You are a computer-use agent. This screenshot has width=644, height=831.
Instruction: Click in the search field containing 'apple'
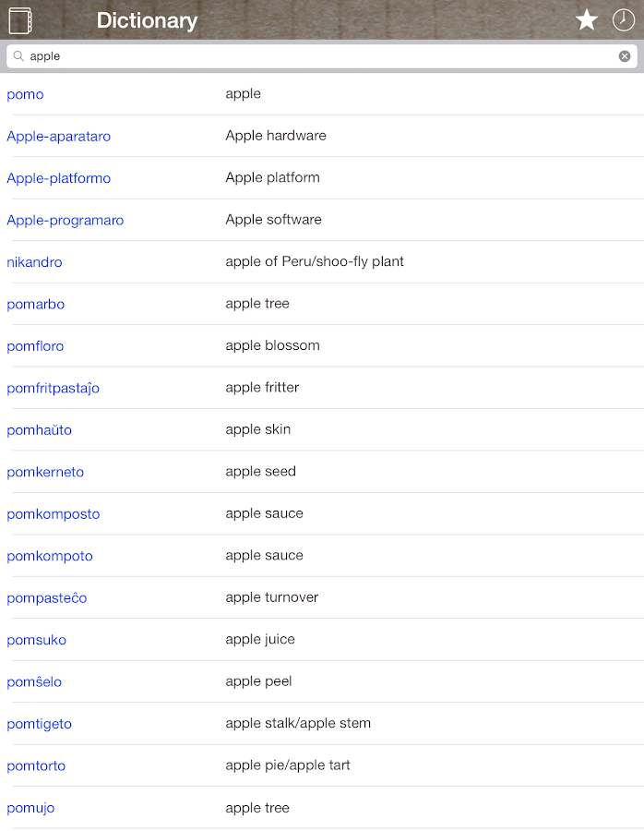coord(314,56)
